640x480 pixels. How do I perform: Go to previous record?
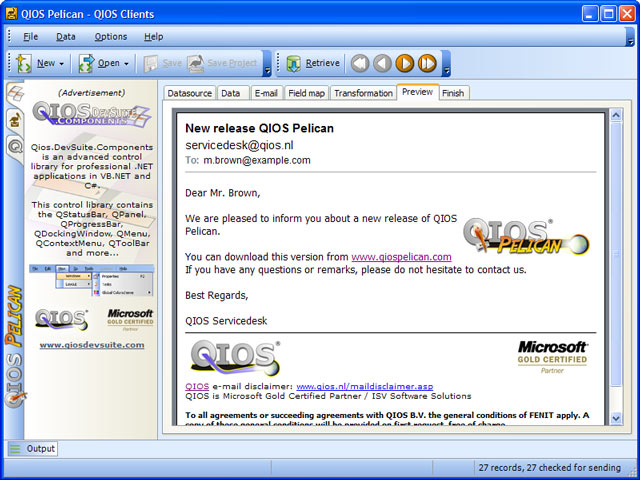[382, 63]
